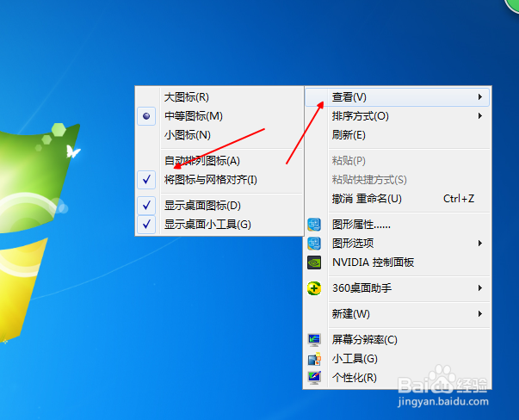Toggle 将图标与网格对齐(I) checkmark

(146, 180)
